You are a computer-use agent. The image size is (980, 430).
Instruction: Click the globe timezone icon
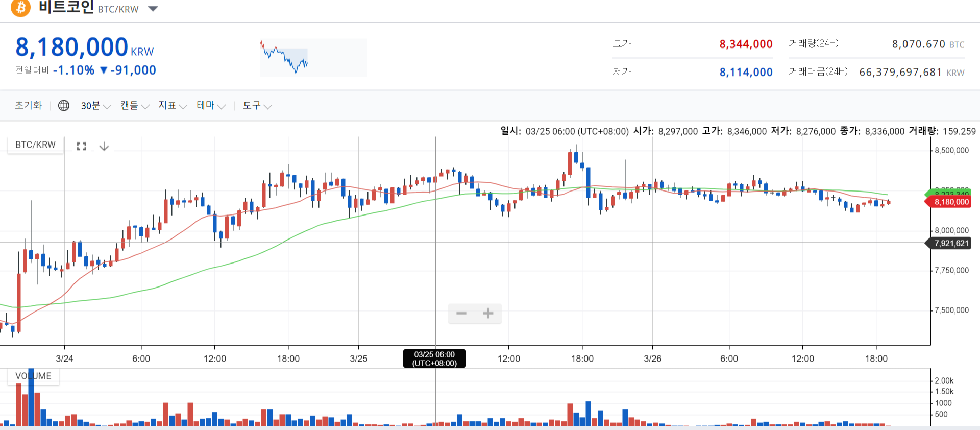click(64, 105)
